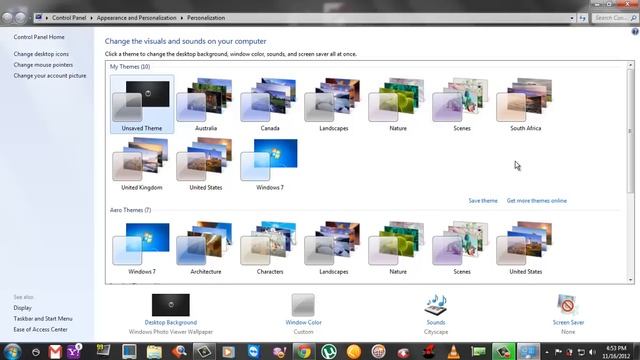Click Personalization in the breadcrumb

click(x=206, y=18)
